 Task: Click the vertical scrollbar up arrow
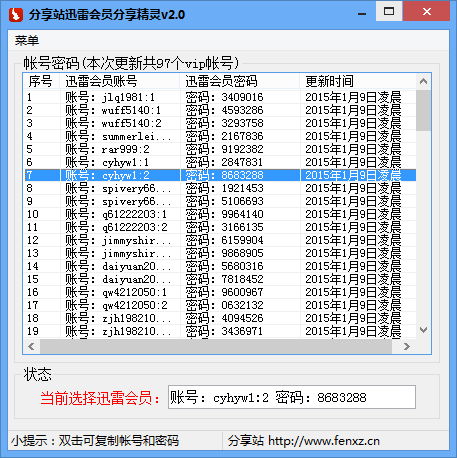(x=423, y=81)
